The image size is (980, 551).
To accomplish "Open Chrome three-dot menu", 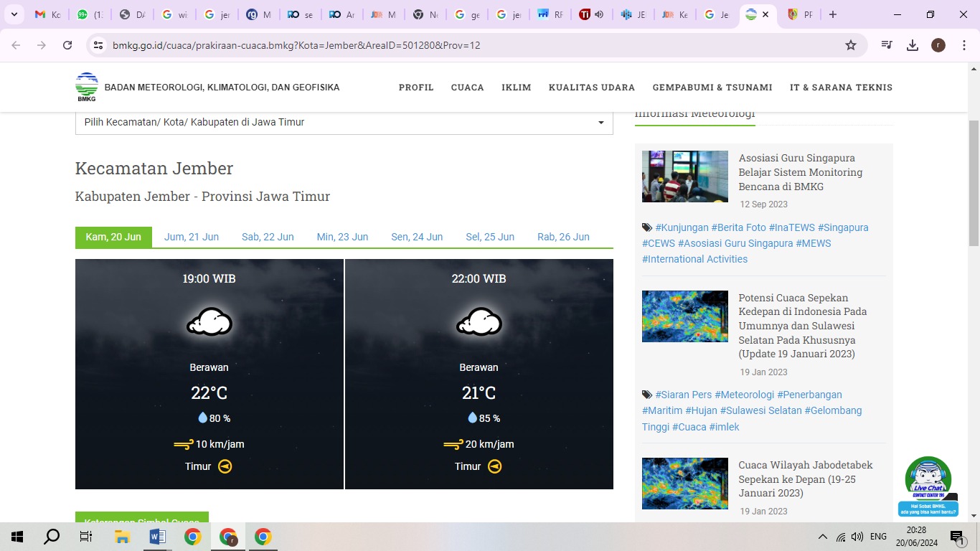I will pyautogui.click(x=963, y=45).
